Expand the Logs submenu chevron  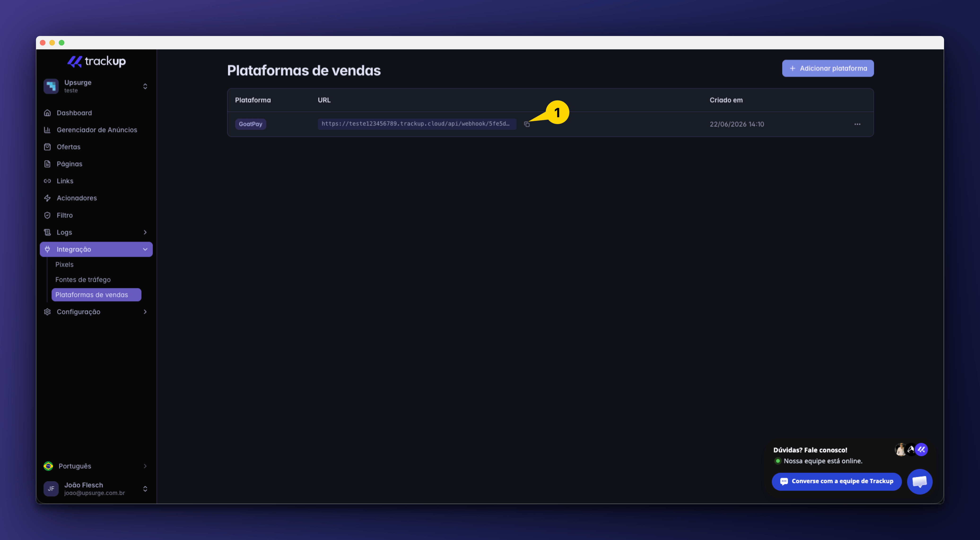pyautogui.click(x=145, y=232)
